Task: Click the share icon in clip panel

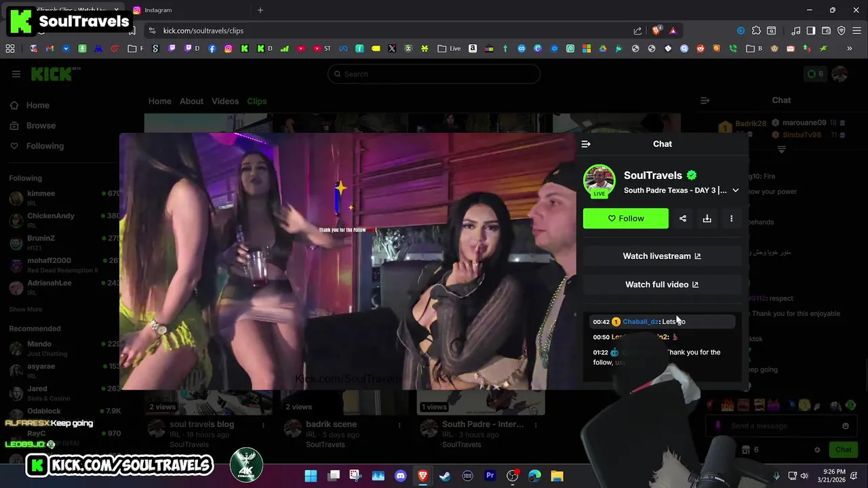Action: coord(683,218)
